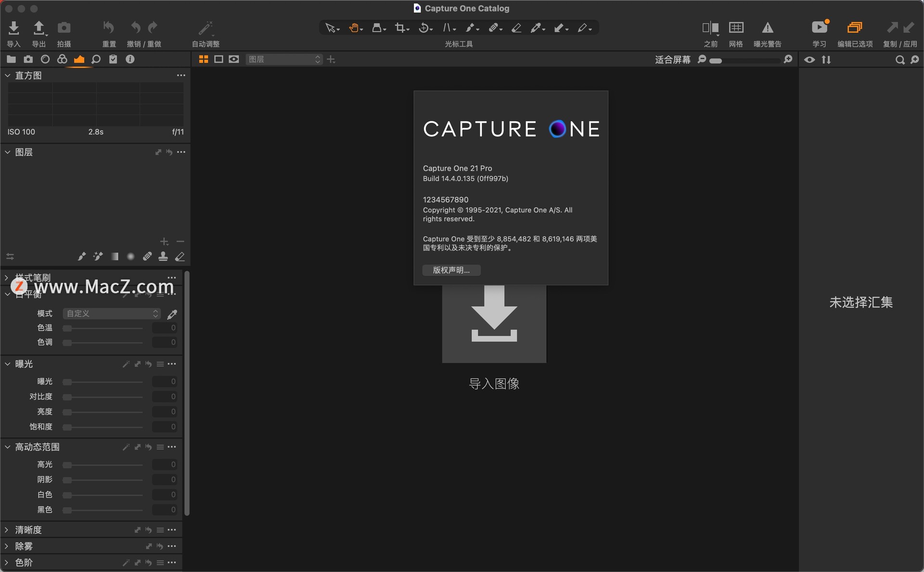Select the crop cursor tool
This screenshot has height=572, width=924.
[402, 28]
